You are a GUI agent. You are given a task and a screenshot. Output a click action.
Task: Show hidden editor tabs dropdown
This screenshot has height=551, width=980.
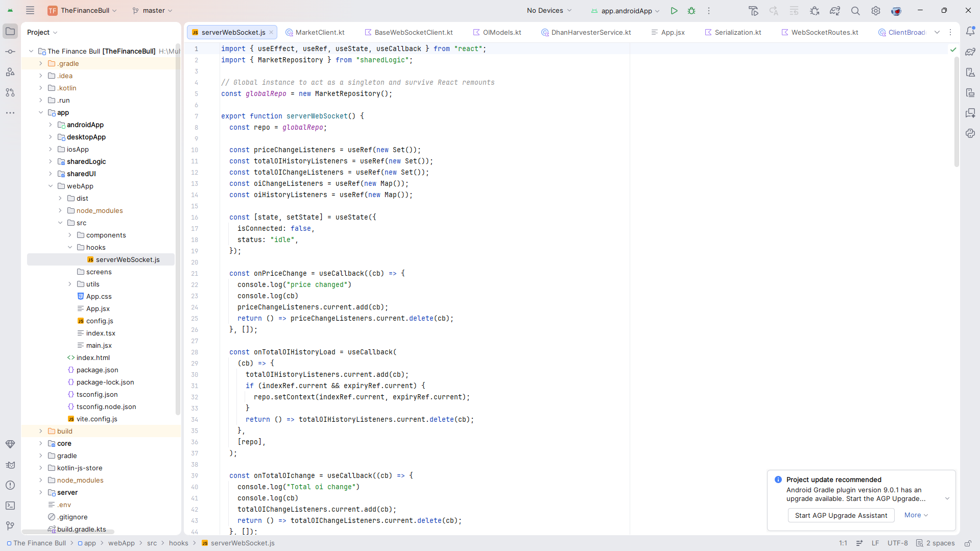click(x=937, y=32)
